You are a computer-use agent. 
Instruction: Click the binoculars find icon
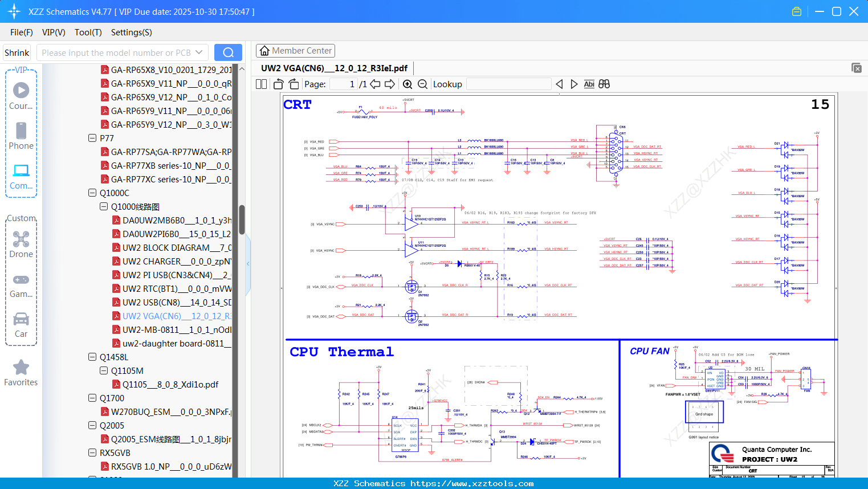tap(604, 84)
